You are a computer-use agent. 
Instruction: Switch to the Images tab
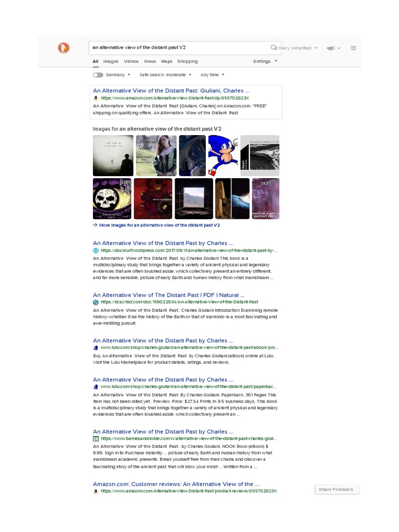coord(111,61)
